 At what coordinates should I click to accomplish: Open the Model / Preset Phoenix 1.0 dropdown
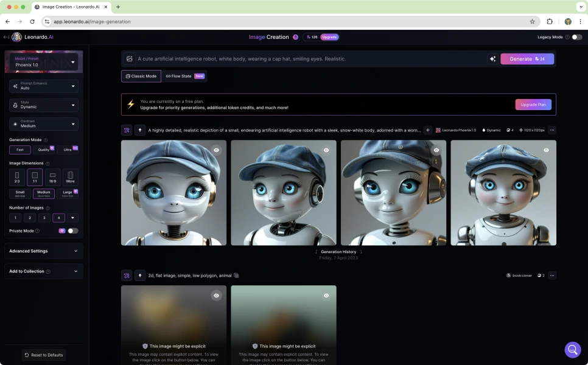(x=44, y=62)
